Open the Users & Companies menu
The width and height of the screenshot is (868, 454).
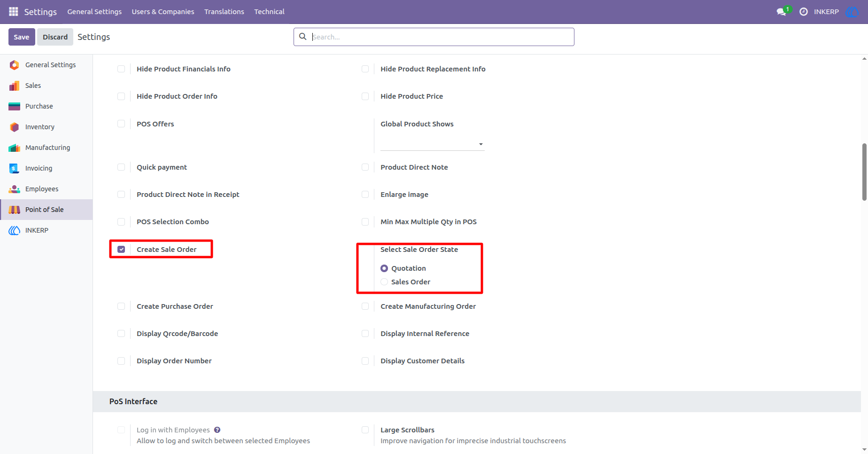(163, 12)
